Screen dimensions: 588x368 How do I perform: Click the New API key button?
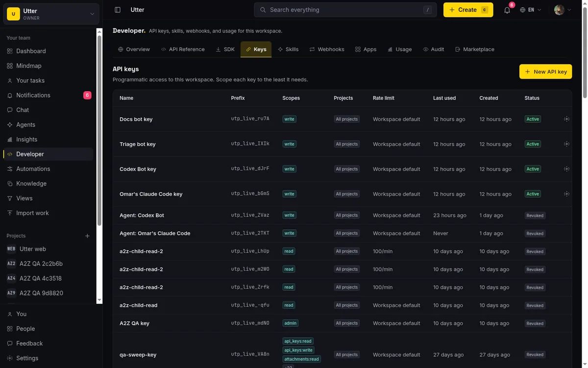click(x=545, y=72)
